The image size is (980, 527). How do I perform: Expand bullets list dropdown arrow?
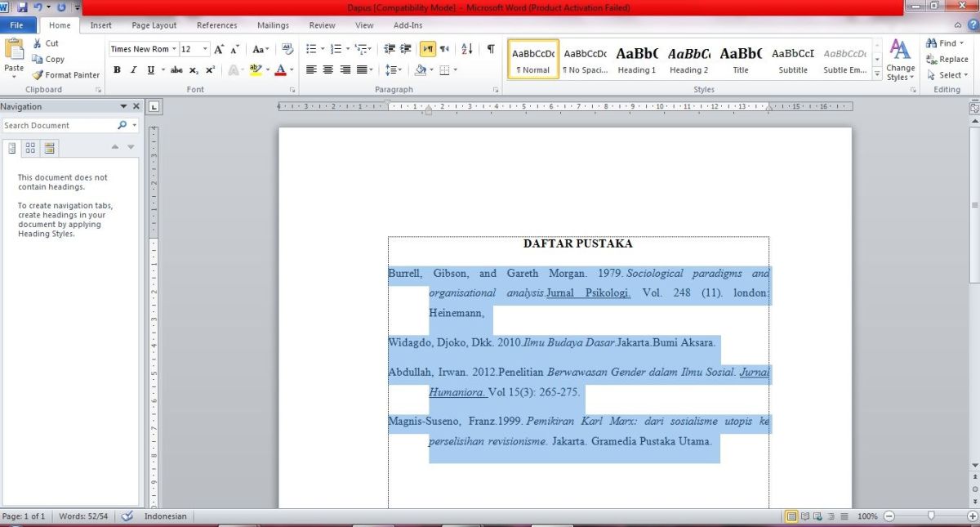click(x=323, y=49)
